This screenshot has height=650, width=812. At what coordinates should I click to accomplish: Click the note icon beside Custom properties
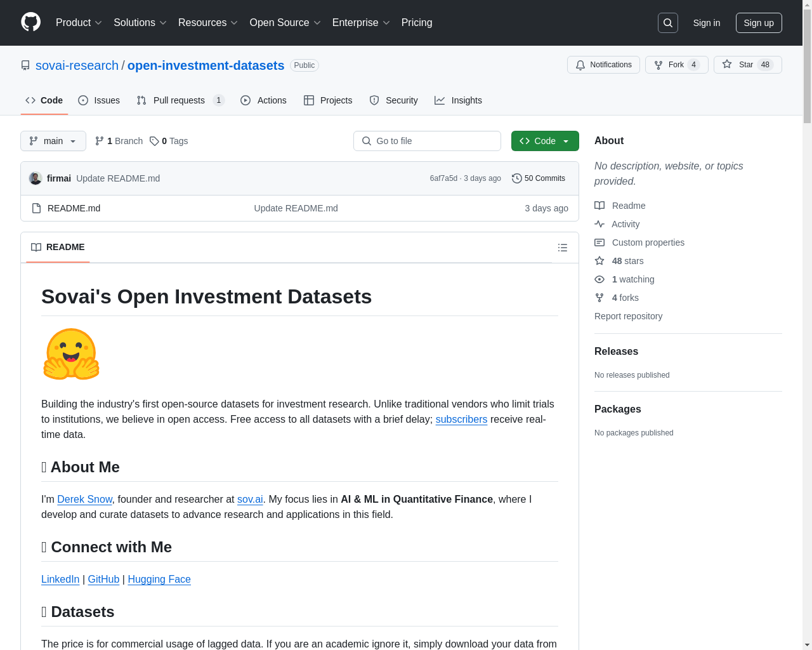[x=599, y=242]
